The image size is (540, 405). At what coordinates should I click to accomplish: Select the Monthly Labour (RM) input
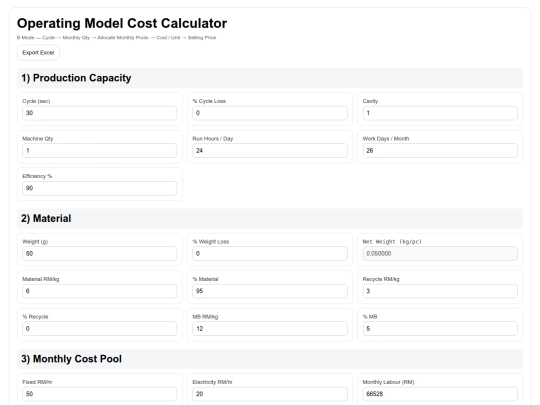point(440,394)
